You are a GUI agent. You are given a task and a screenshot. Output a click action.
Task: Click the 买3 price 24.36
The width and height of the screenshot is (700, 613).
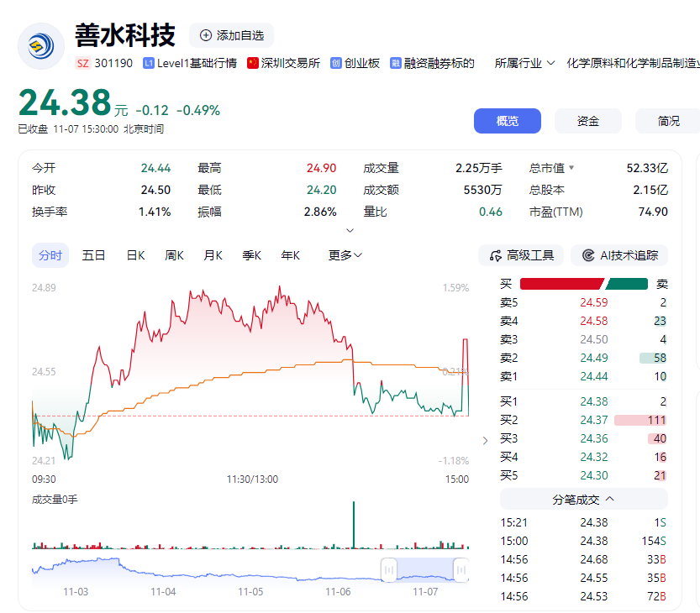[594, 438]
